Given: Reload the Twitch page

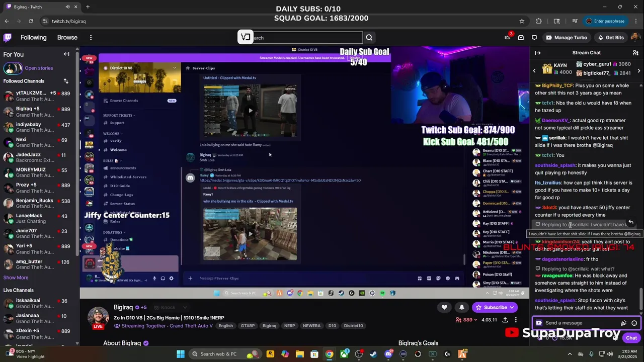Looking at the screenshot, I should click(31, 21).
